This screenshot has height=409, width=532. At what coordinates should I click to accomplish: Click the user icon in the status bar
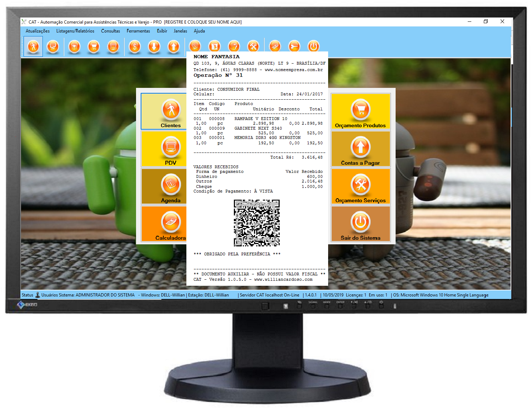point(37,295)
